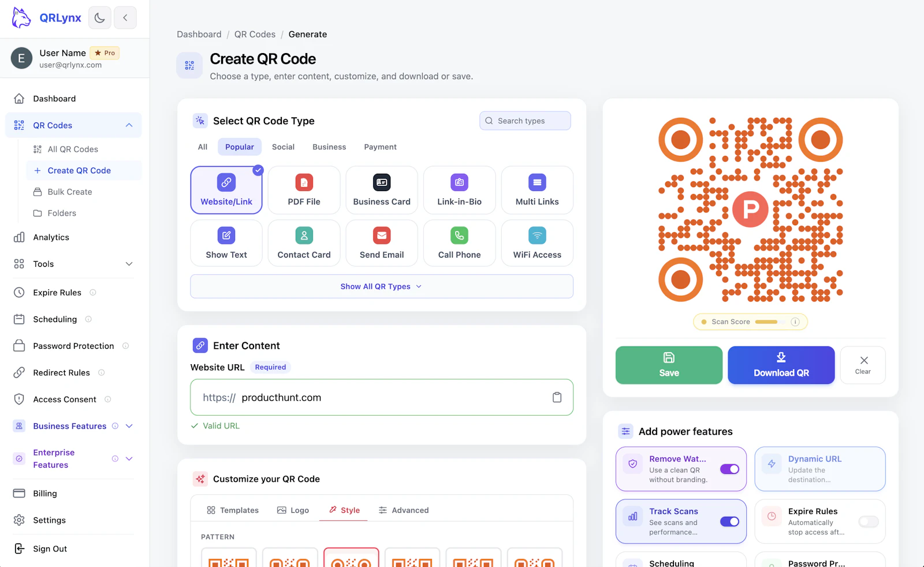924x567 pixels.
Task: Select the Popular types tab
Action: [x=240, y=147]
